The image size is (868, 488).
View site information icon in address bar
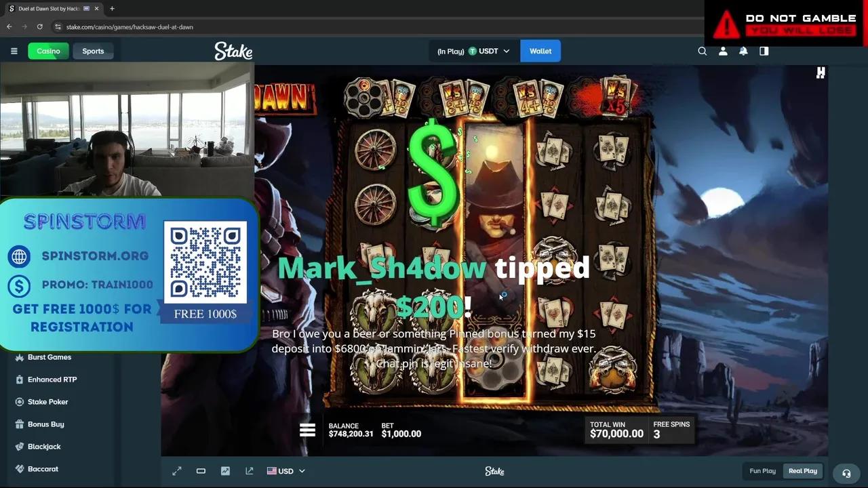tap(58, 26)
